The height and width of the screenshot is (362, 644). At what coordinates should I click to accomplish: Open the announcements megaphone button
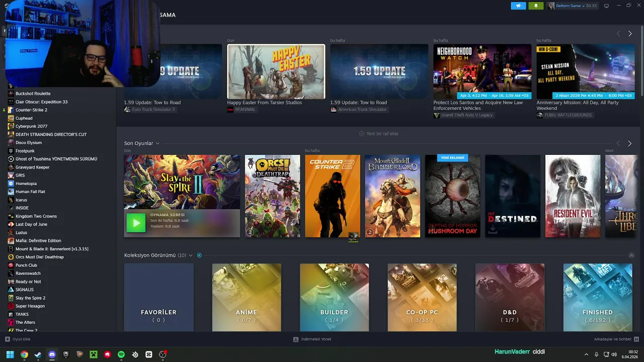pos(518,6)
